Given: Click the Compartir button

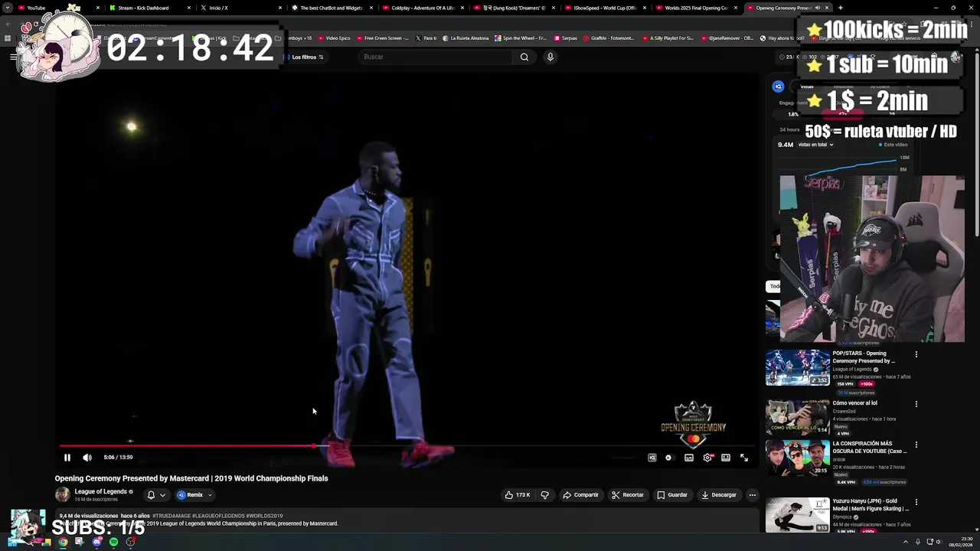Looking at the screenshot, I should [580, 495].
